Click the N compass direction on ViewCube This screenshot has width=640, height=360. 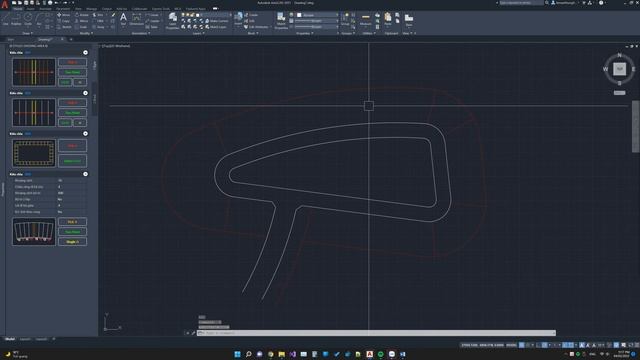pyautogui.click(x=619, y=55)
